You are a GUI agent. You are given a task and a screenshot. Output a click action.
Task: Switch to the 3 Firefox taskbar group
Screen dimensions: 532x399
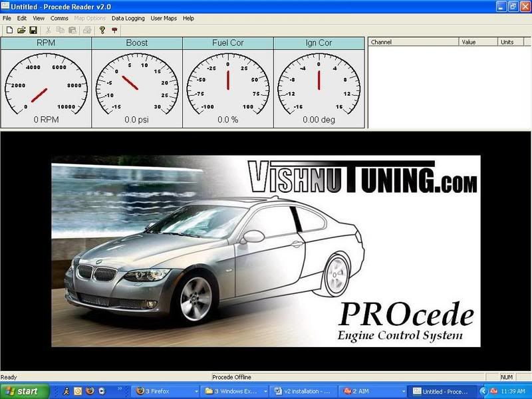tap(166, 391)
